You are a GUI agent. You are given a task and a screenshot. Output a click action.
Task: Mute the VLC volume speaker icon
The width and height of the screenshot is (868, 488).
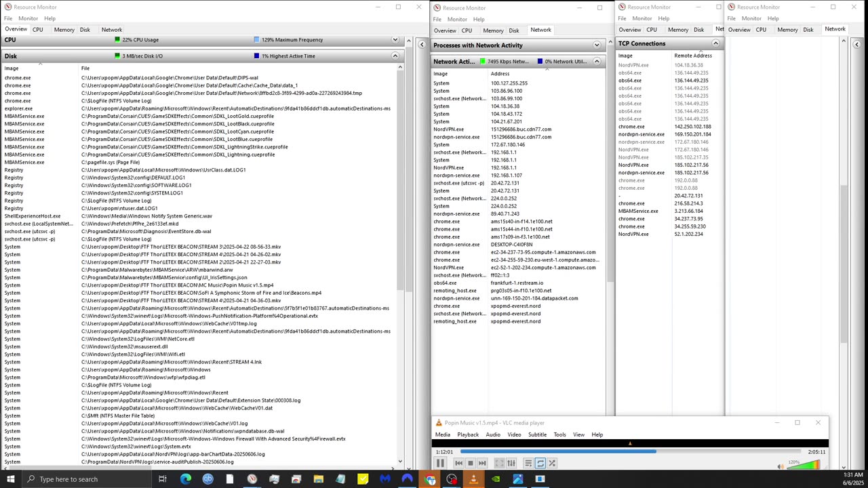tap(781, 466)
